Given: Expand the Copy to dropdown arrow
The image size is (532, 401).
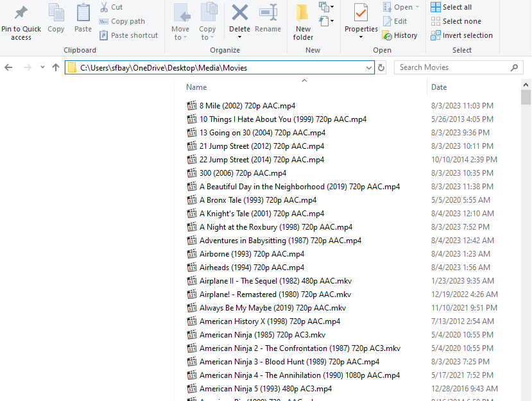Looking at the screenshot, I should [x=212, y=37].
